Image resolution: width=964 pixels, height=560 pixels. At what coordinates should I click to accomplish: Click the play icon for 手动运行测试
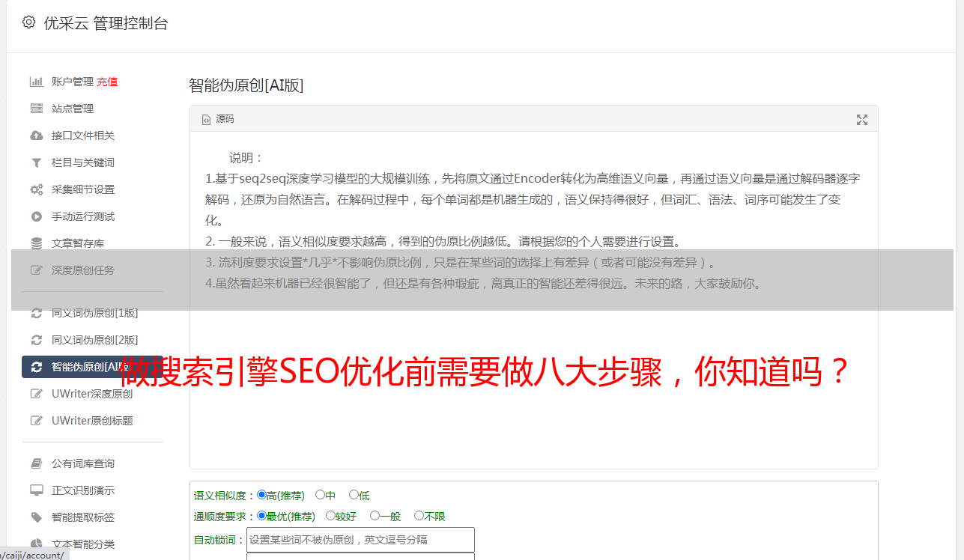[x=36, y=216]
